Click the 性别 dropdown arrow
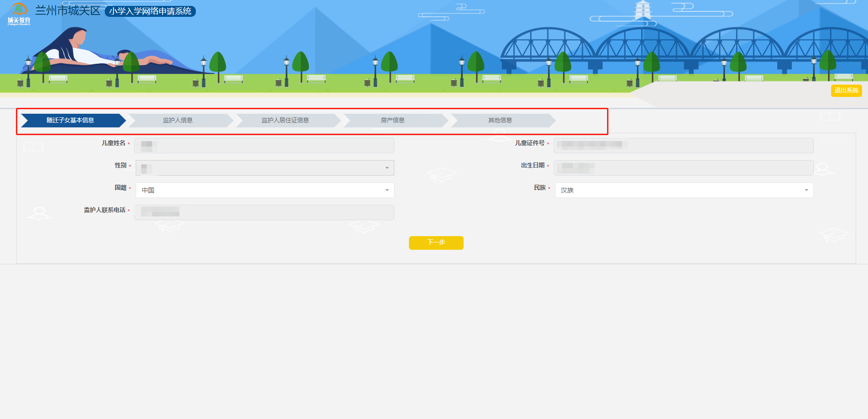This screenshot has height=419, width=868. tap(387, 168)
